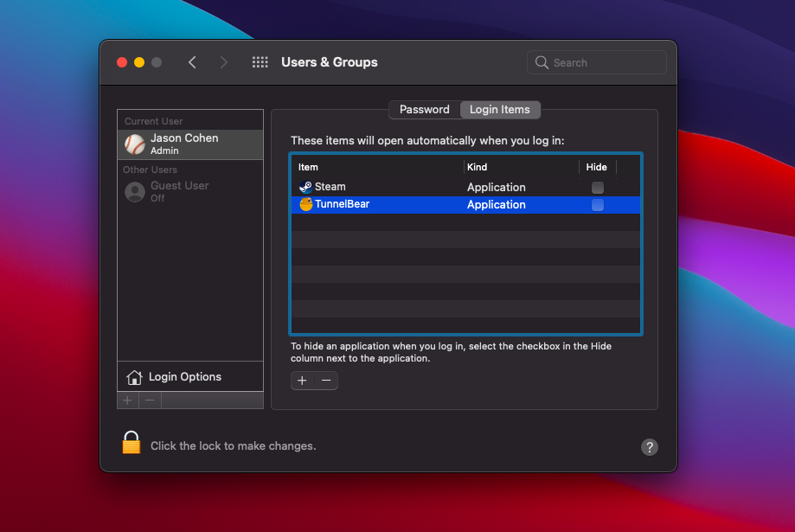Close the Users & Groups window

click(x=122, y=62)
